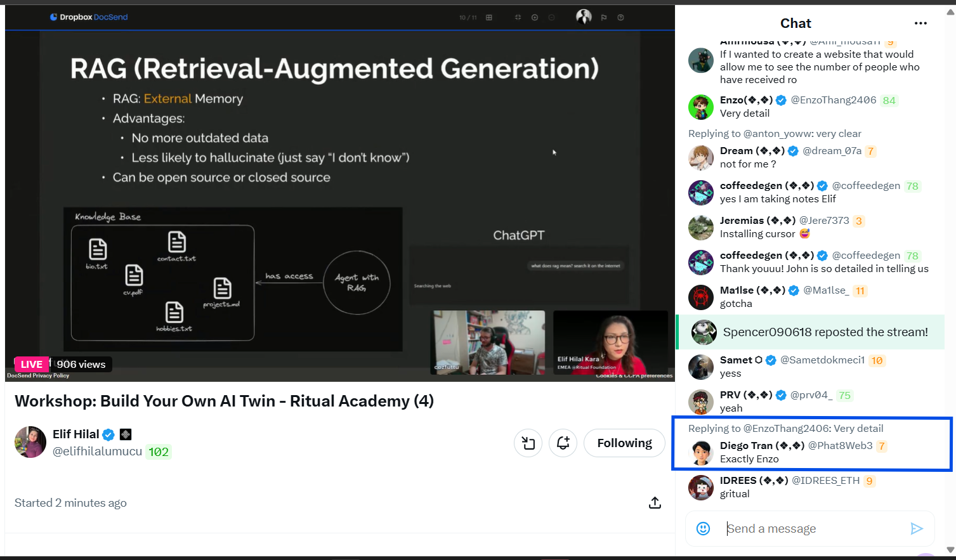This screenshot has width=956, height=560.
Task: Click the exit fullscreen icon in DocSend toolbar
Action: coord(518,18)
